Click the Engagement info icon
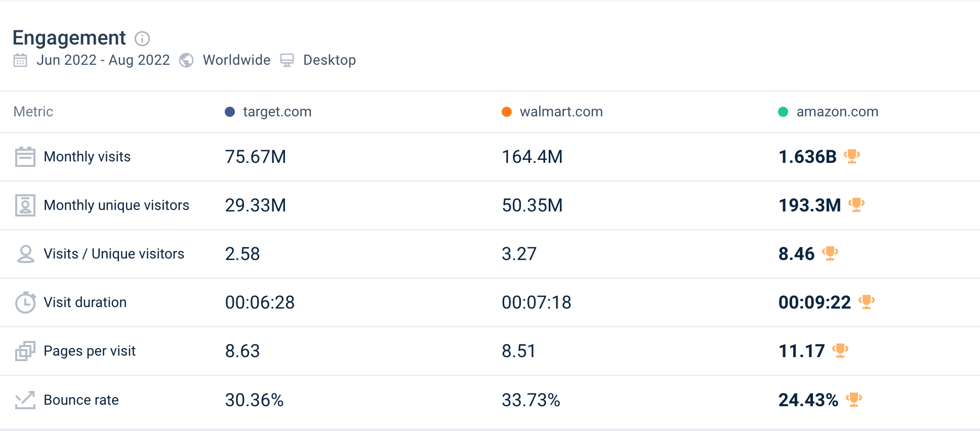980x431 pixels. click(x=142, y=38)
